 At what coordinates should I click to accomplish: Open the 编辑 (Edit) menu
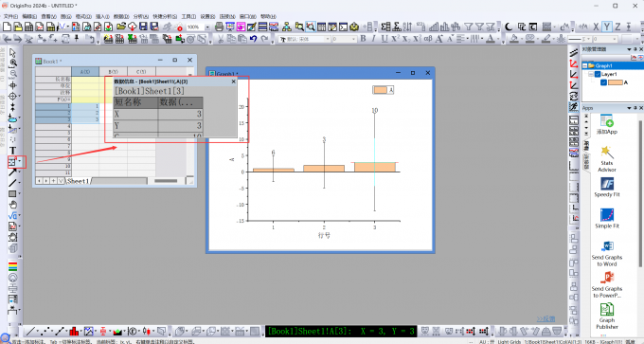point(29,16)
